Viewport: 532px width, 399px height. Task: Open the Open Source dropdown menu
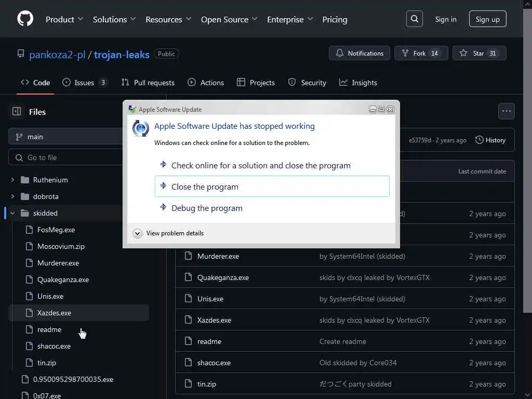(229, 19)
